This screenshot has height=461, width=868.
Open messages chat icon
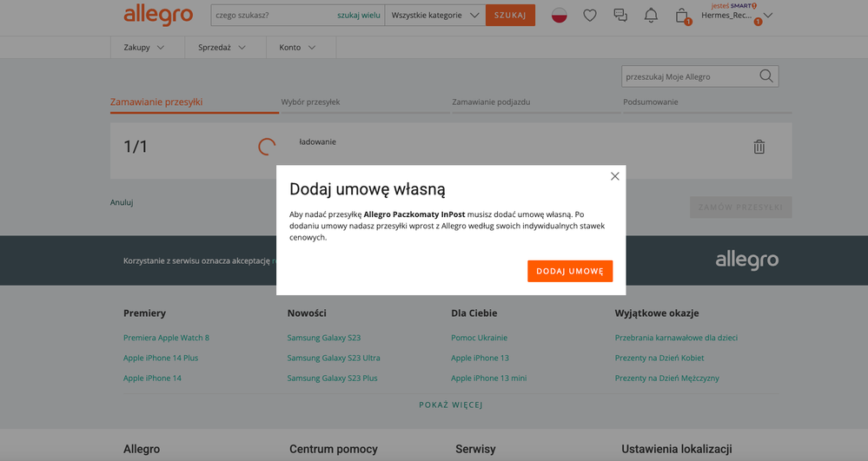620,16
